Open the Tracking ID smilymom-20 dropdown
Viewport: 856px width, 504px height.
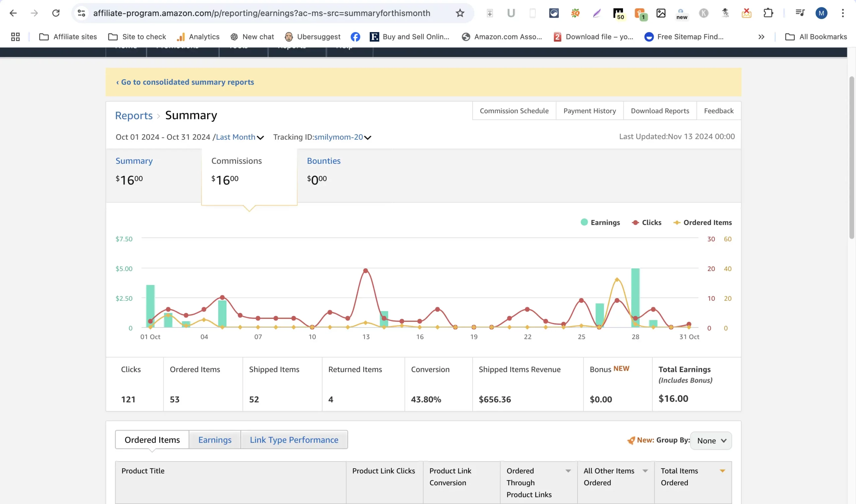[342, 137]
